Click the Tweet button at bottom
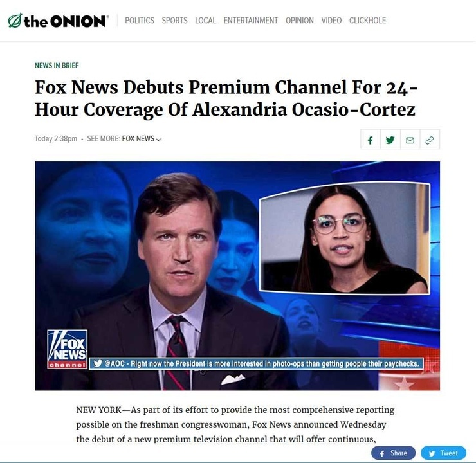476x463 pixels. [443, 453]
